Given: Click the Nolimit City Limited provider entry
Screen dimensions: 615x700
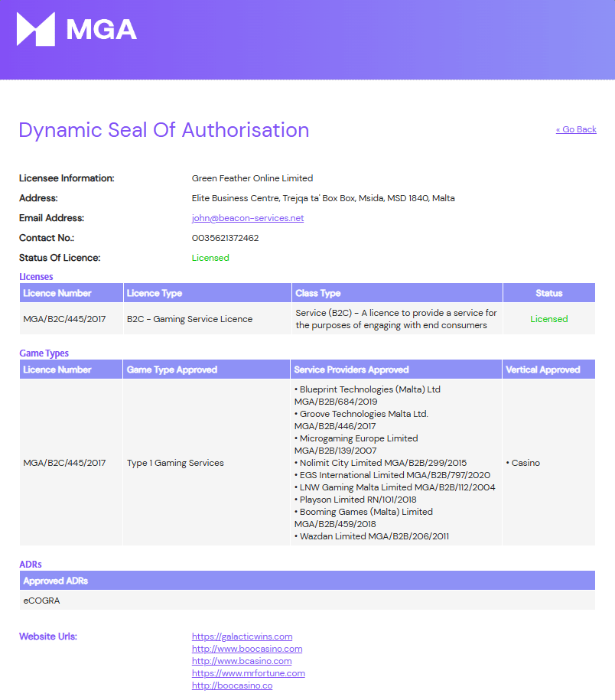Looking at the screenshot, I should 380,463.
